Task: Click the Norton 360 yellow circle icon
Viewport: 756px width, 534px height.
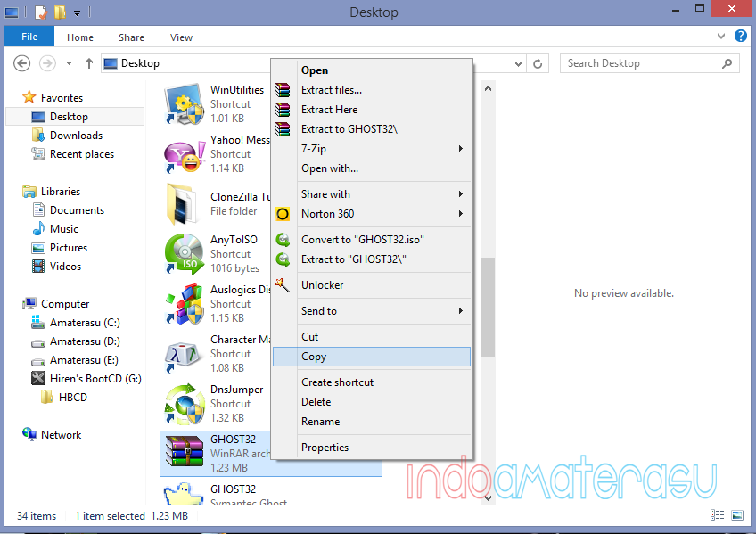Action: (283, 214)
